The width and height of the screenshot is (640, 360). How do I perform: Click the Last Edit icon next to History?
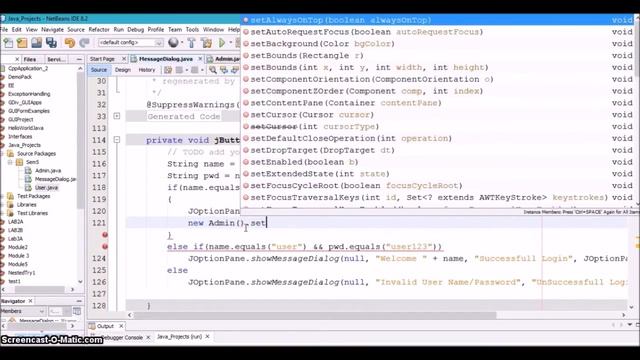click(168, 70)
